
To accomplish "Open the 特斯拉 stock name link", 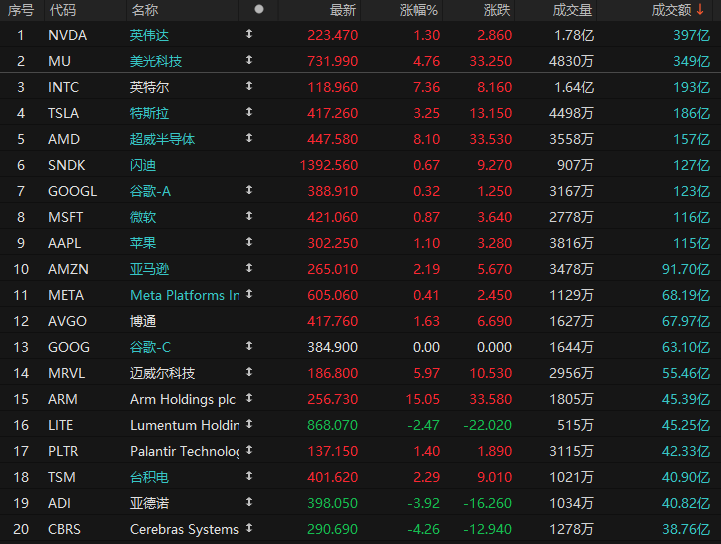I will point(149,113).
